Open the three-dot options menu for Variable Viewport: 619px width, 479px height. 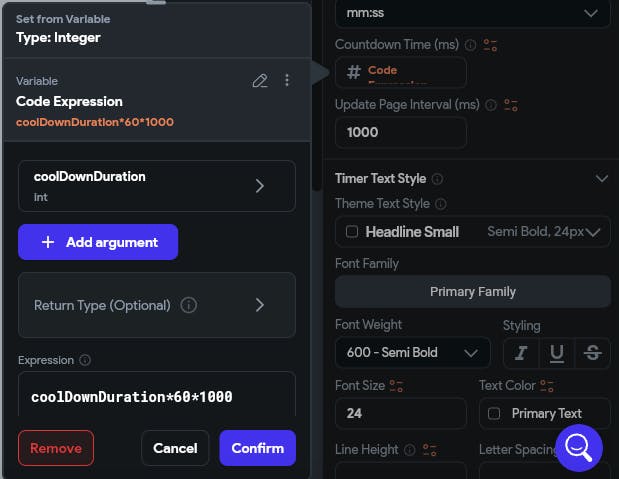tap(287, 81)
